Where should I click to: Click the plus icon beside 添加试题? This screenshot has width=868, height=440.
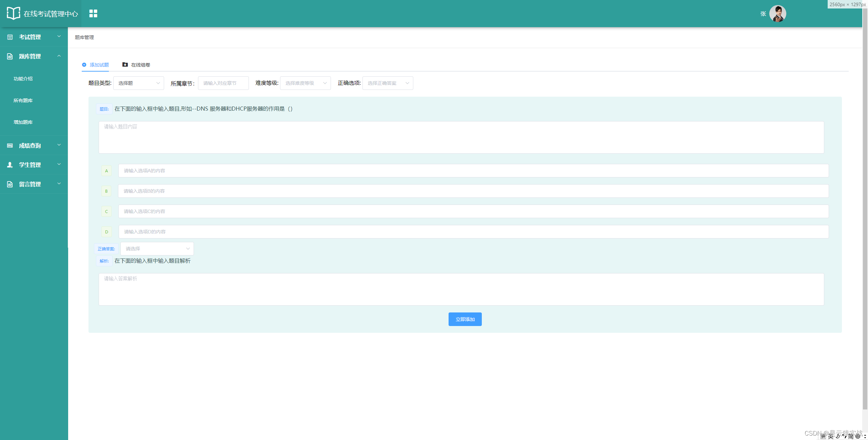pyautogui.click(x=84, y=65)
